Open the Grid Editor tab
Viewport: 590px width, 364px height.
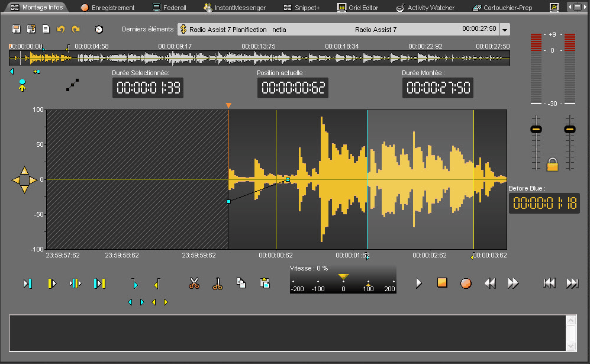point(358,8)
